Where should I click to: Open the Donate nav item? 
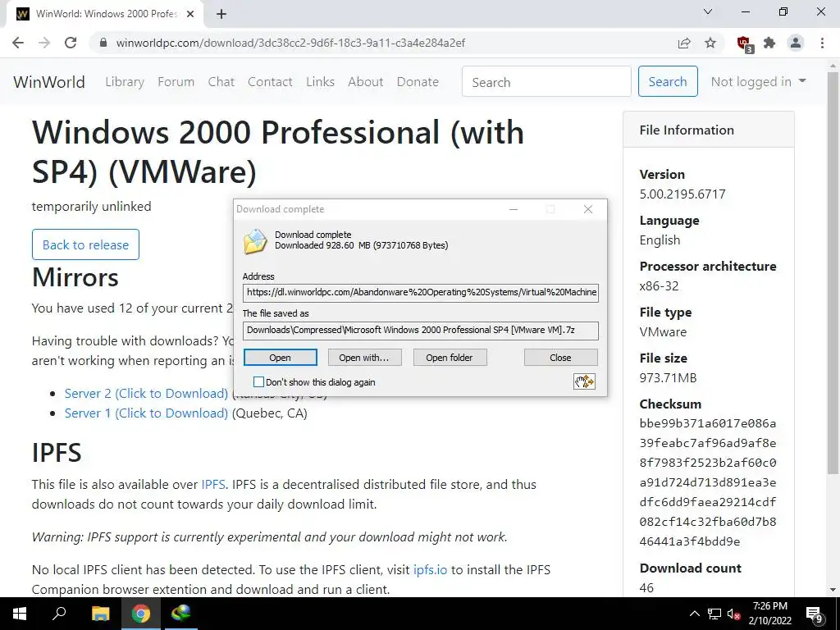click(x=418, y=81)
